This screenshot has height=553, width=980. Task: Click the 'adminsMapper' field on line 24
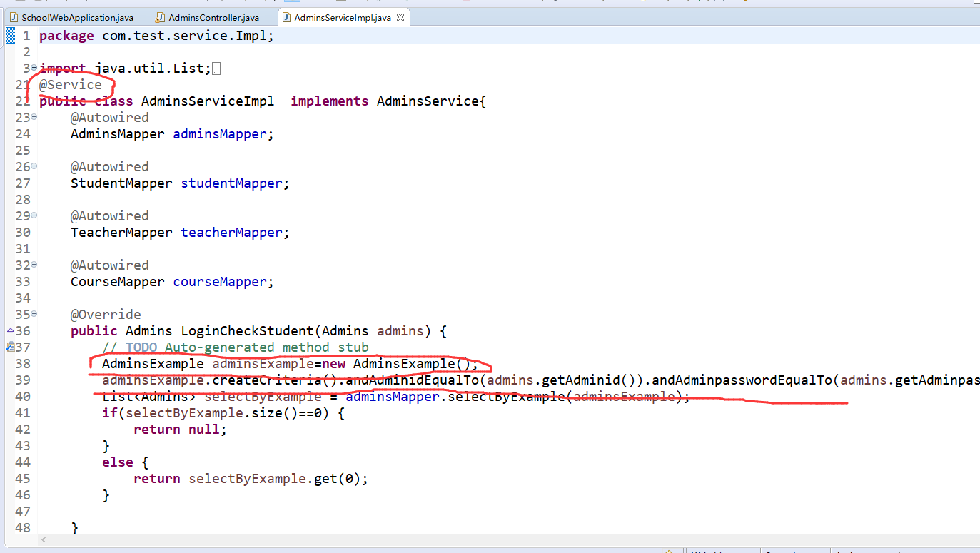click(x=219, y=134)
